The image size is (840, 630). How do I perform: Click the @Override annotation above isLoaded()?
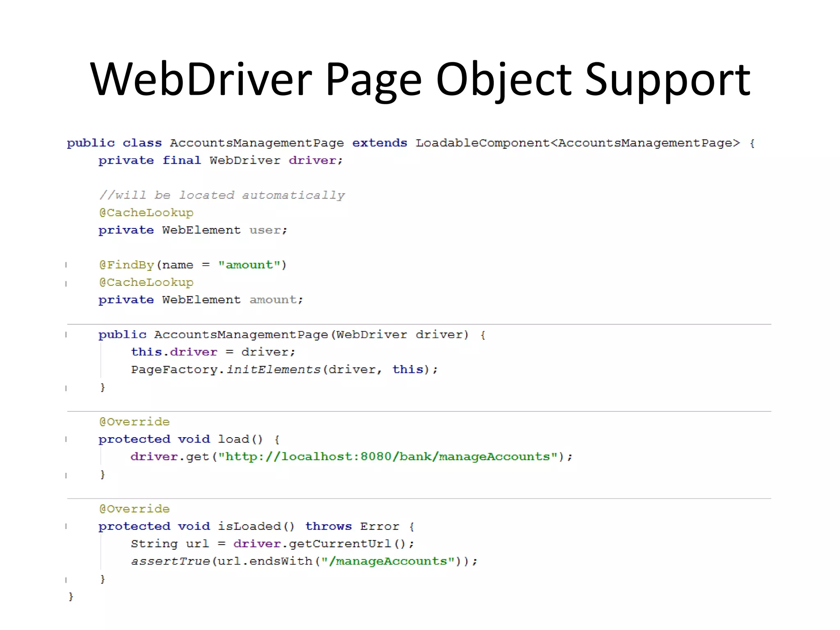(x=134, y=509)
